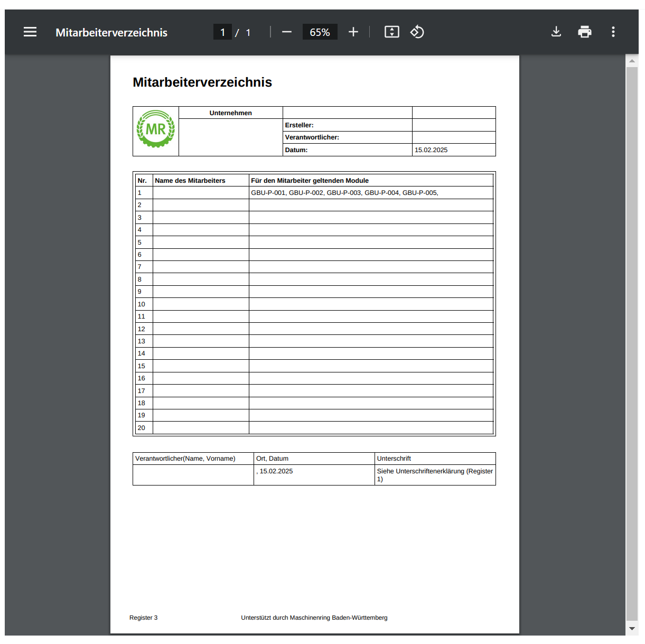The width and height of the screenshot is (645, 644).
Task: Click the Mitarbeiterverzeichnis title in toolbar
Action: click(x=111, y=33)
